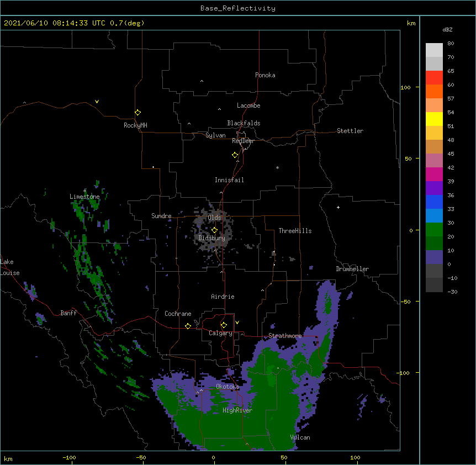Image resolution: width=476 pixels, height=465 pixels.
Task: Click the Cochrane city label
Action: (178, 314)
